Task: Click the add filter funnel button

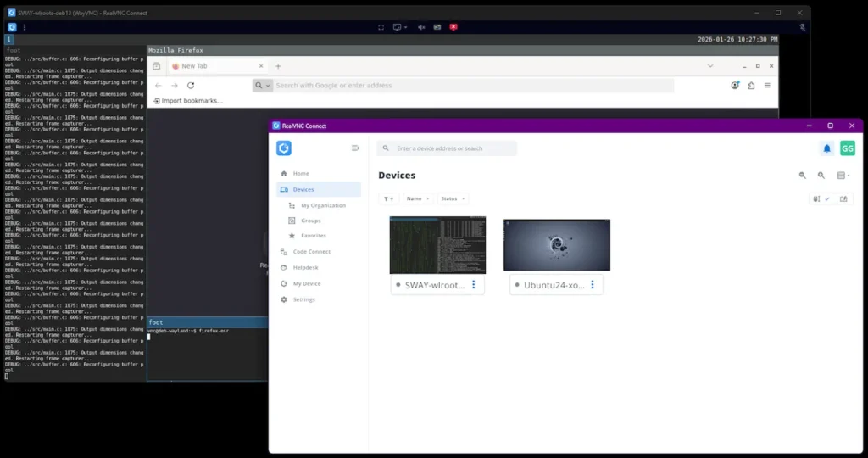Action: [x=388, y=198]
